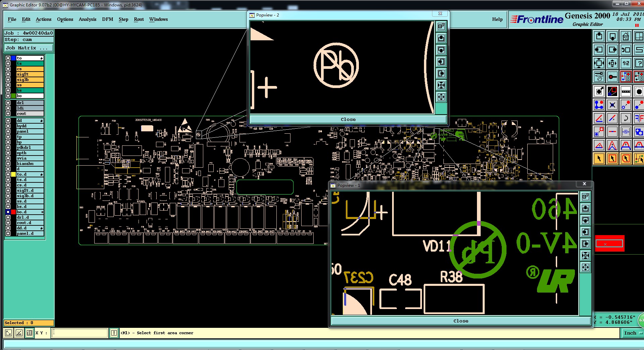
Task: Click the delete point X icon
Action: coord(612,105)
